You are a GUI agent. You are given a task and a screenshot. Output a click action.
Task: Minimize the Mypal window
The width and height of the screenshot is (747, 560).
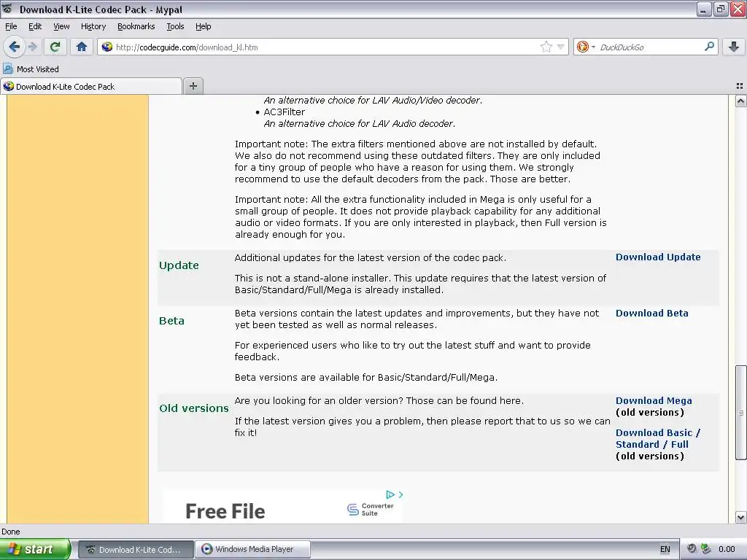click(x=703, y=9)
